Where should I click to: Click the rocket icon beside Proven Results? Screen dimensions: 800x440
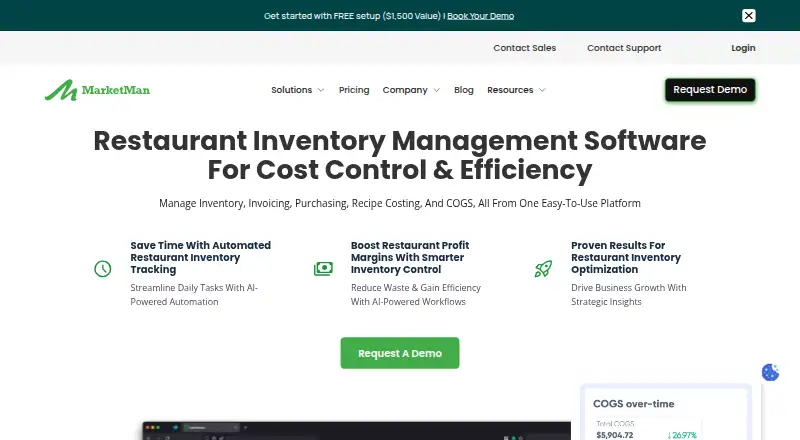[543, 268]
